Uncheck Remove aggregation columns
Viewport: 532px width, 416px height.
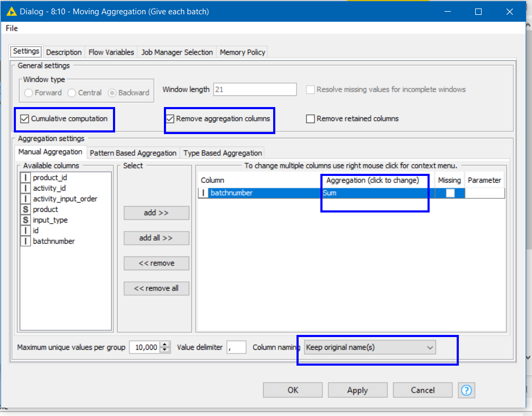(x=170, y=119)
